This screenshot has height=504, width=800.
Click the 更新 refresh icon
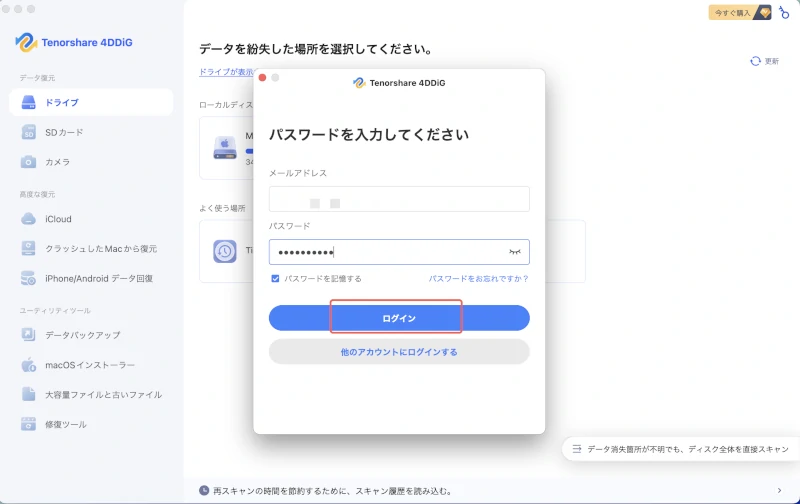pyautogui.click(x=755, y=61)
